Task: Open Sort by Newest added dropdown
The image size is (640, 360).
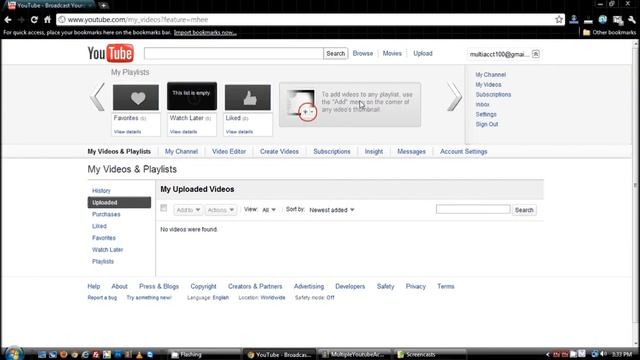Action: coord(332,210)
